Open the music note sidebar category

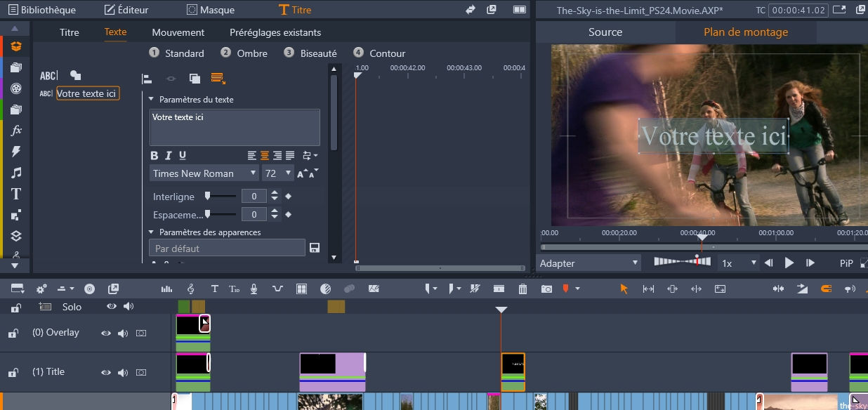tap(16, 173)
